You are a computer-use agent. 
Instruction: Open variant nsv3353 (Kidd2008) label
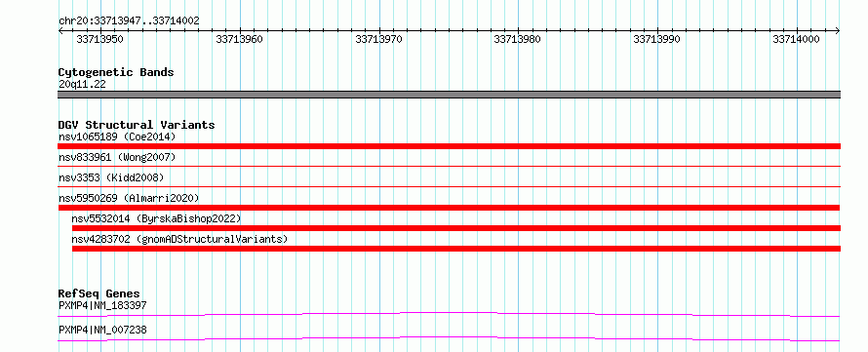[111, 177]
